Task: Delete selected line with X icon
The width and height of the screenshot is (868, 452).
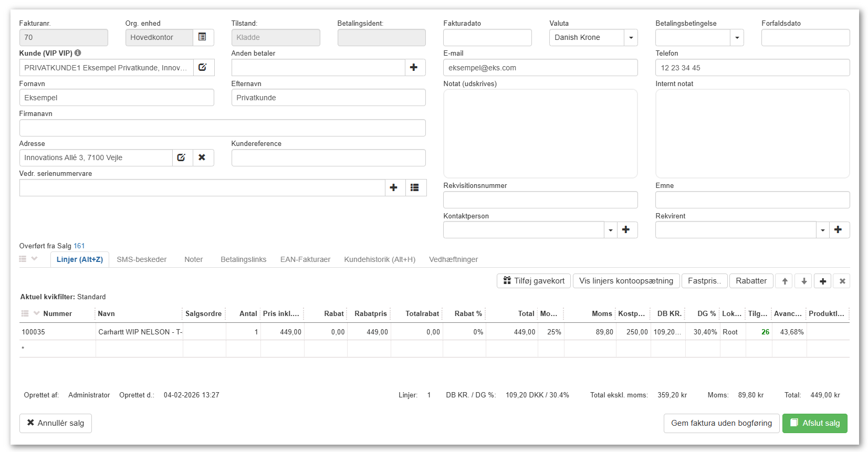Action: pos(842,281)
